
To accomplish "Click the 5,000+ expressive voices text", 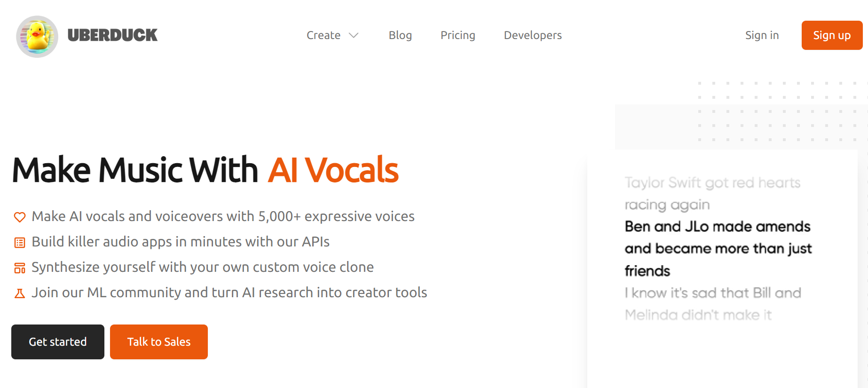I will (336, 216).
